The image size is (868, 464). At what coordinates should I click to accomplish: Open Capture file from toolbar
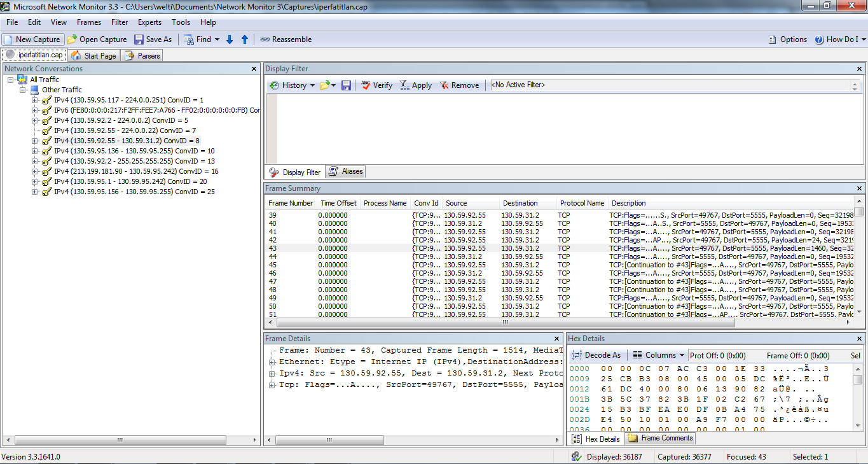click(97, 39)
